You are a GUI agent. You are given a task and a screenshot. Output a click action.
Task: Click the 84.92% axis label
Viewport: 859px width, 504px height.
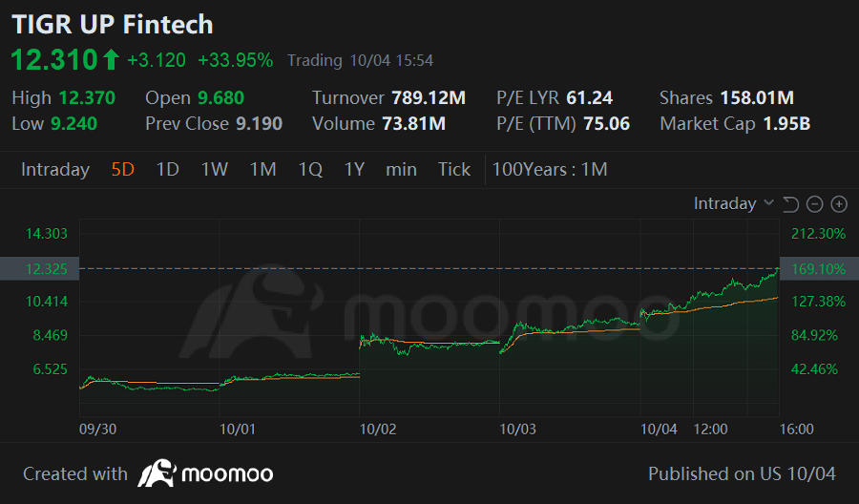pos(815,335)
